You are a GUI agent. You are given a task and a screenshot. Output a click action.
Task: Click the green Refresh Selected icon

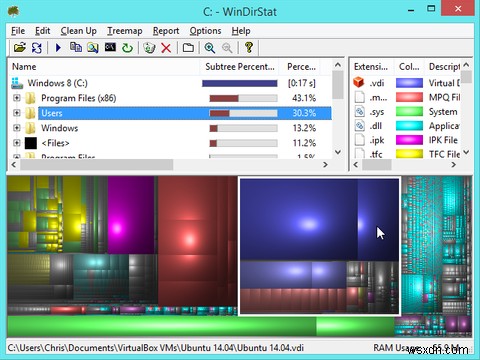[x=127, y=48]
